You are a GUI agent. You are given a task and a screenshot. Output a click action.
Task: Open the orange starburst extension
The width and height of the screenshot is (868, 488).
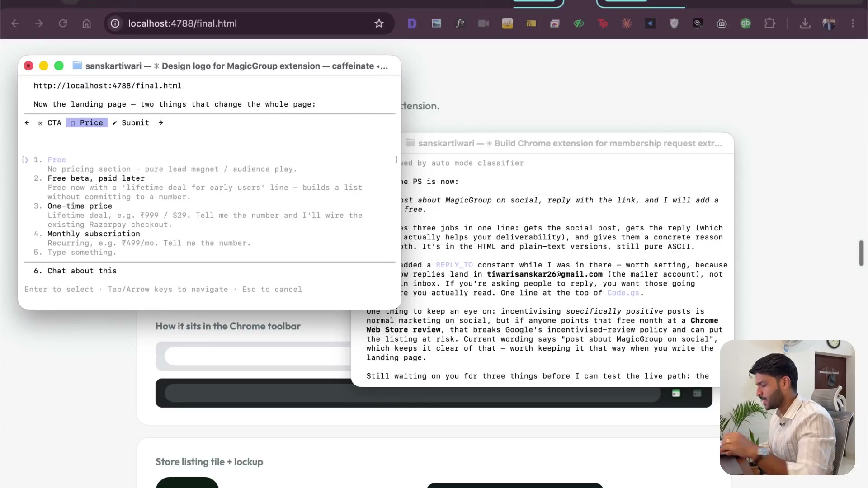pos(627,23)
